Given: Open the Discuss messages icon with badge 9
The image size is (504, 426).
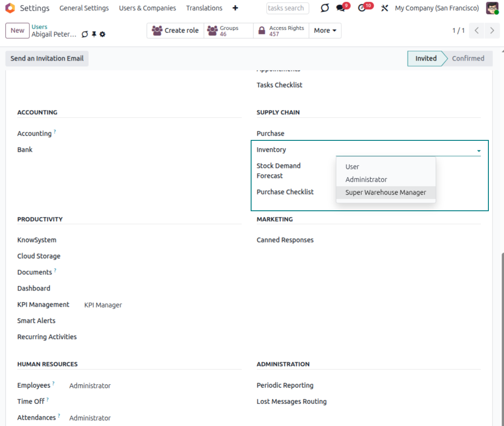Looking at the screenshot, I should pos(340,8).
